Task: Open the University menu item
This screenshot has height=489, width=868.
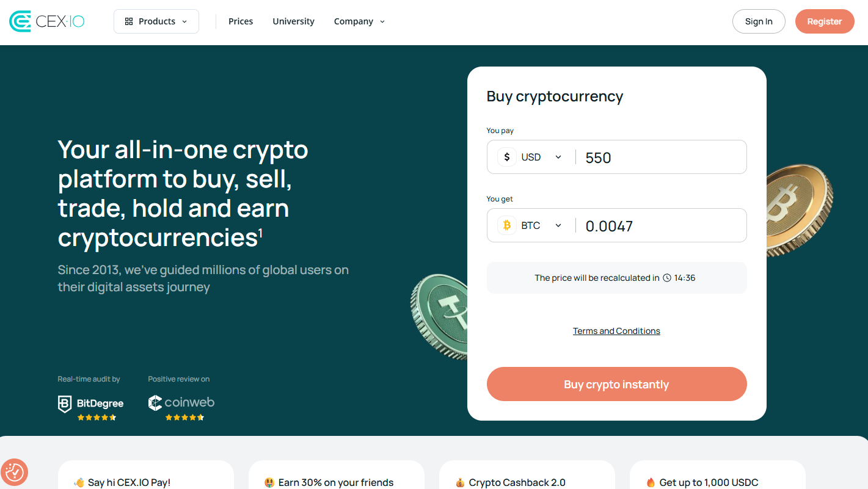Action: (x=293, y=21)
